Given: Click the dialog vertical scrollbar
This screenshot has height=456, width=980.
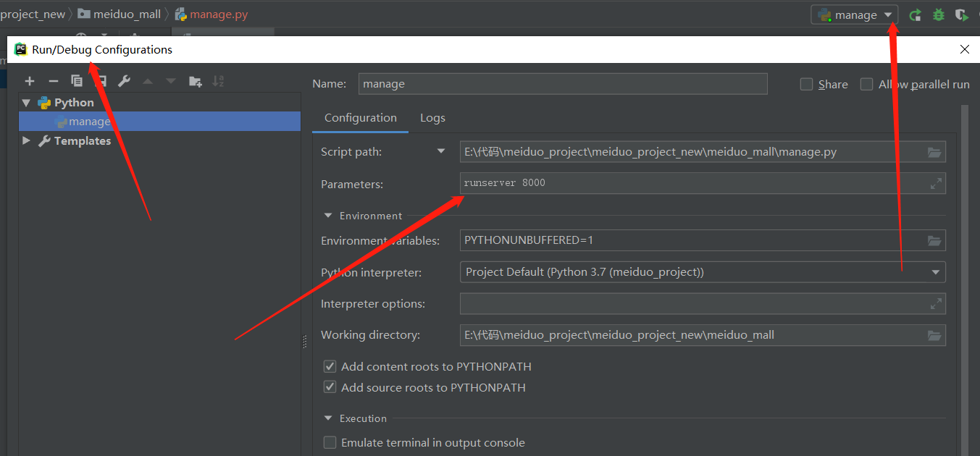Looking at the screenshot, I should click(x=965, y=280).
